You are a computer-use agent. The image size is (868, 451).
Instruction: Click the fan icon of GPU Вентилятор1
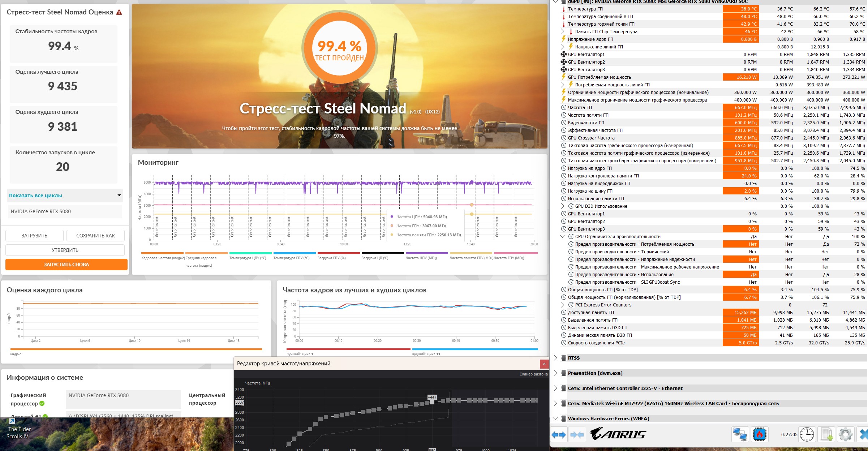pyautogui.click(x=563, y=55)
